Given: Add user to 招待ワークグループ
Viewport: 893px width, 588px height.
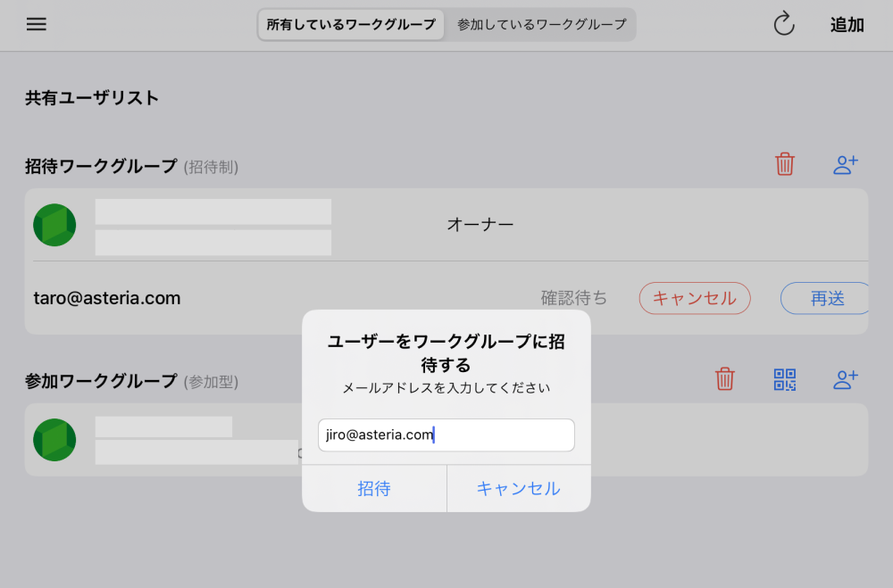Looking at the screenshot, I should [x=845, y=165].
